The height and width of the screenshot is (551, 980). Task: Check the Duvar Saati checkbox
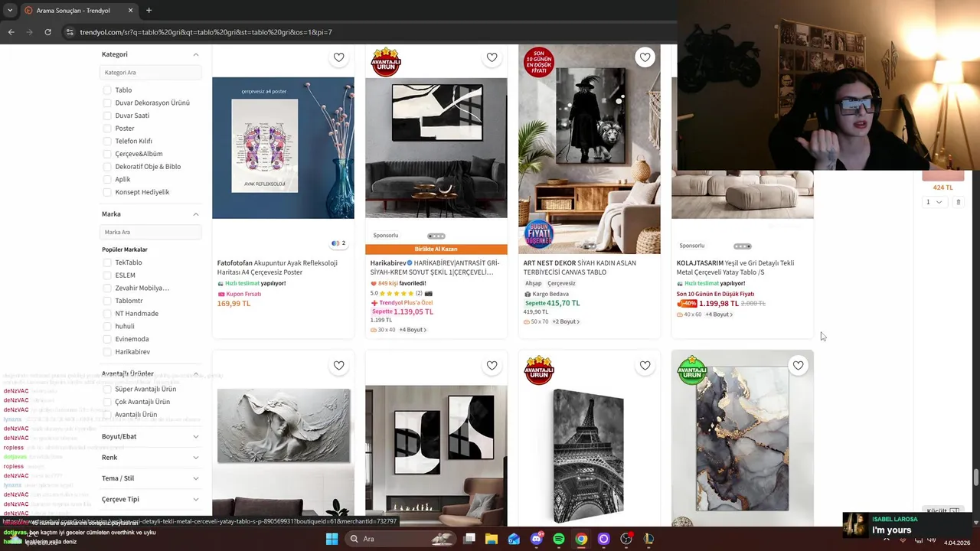coord(107,116)
